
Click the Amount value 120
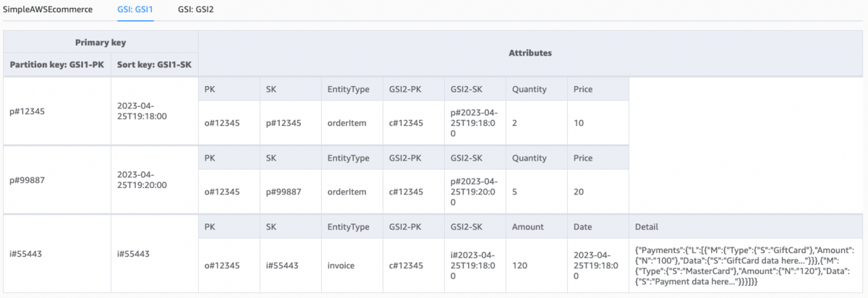[x=521, y=265]
